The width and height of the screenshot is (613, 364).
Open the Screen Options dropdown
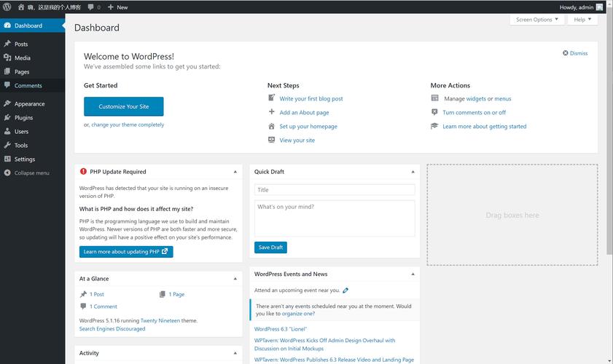click(x=536, y=20)
